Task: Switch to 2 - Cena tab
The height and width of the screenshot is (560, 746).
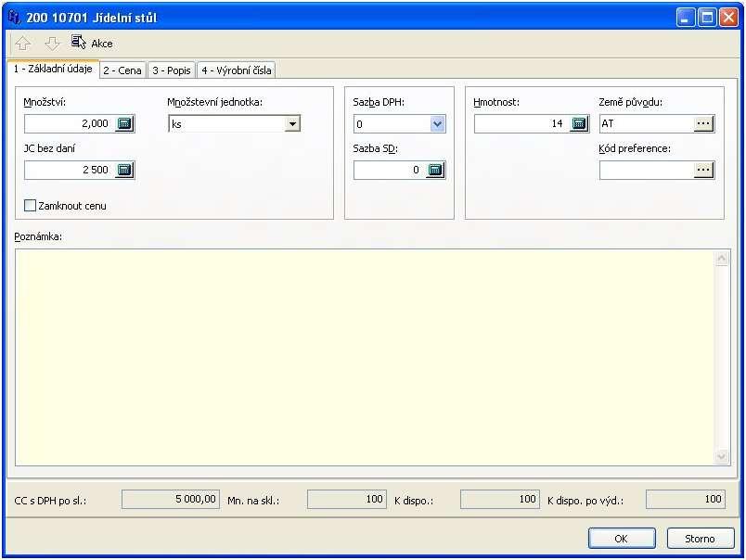Action: coord(122,70)
